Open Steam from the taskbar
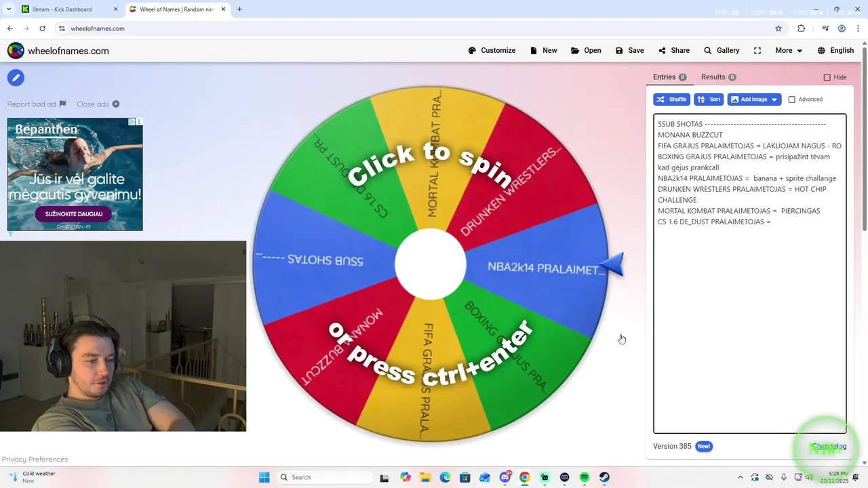The height and width of the screenshot is (488, 868). coord(604,477)
